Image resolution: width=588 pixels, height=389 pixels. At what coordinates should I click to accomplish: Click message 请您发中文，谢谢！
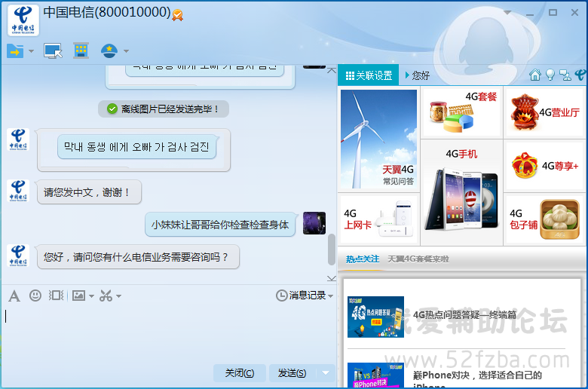[x=89, y=192]
